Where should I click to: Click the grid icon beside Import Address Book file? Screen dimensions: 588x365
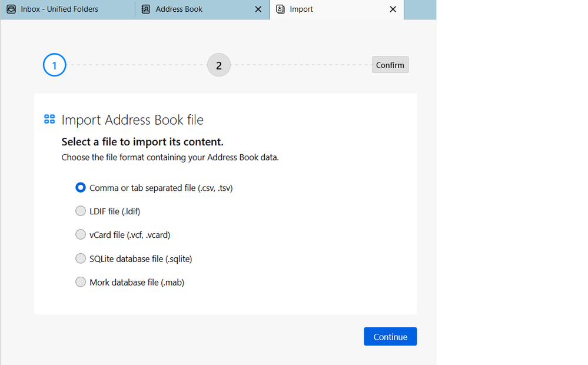[49, 120]
